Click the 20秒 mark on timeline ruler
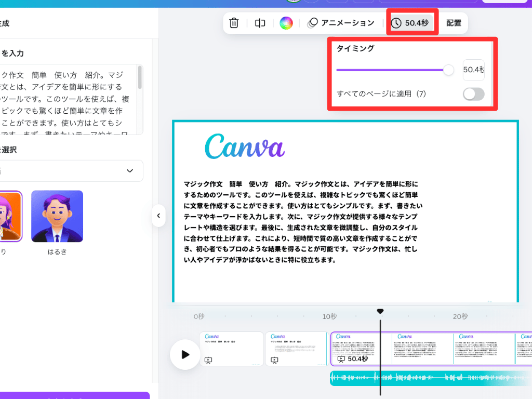Viewport: 532px width, 399px height. (x=460, y=316)
